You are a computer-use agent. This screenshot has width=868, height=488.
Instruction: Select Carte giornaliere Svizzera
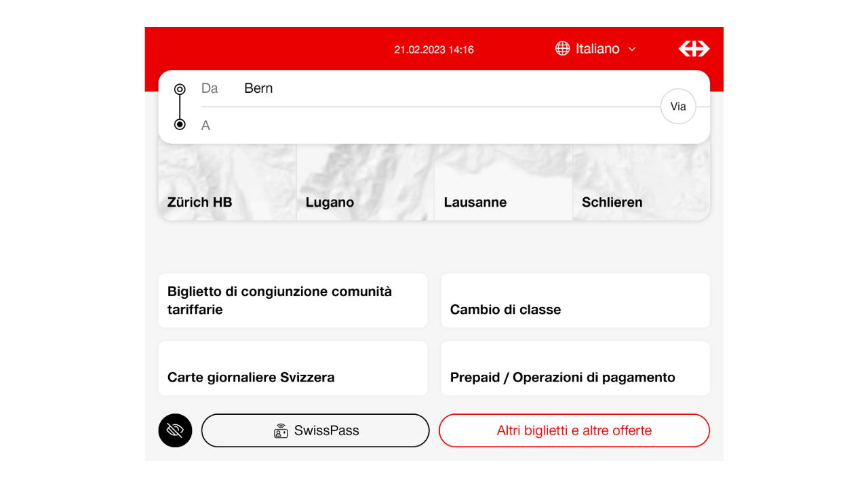pos(292,368)
